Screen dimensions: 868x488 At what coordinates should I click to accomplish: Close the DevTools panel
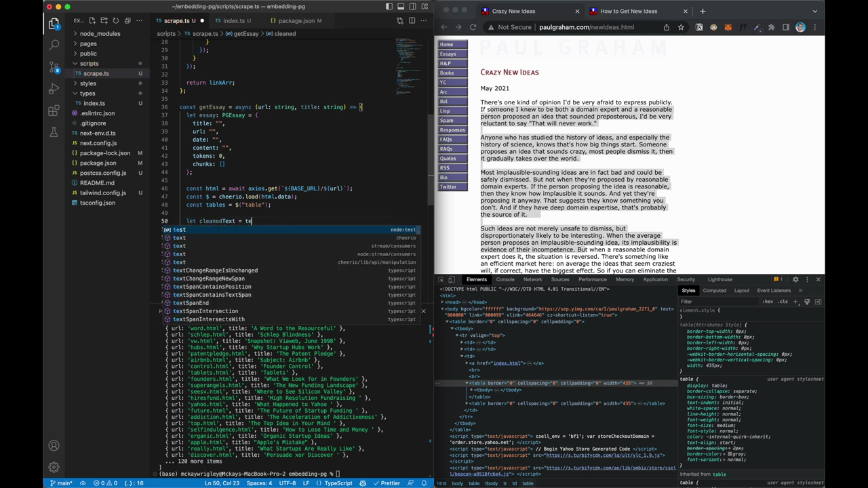pyautogui.click(x=818, y=279)
